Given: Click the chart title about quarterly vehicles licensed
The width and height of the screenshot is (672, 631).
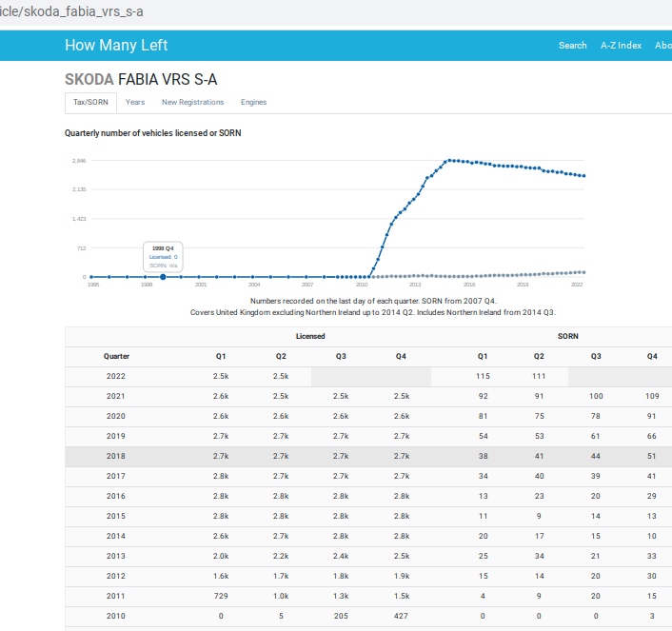Looking at the screenshot, I should (153, 133).
